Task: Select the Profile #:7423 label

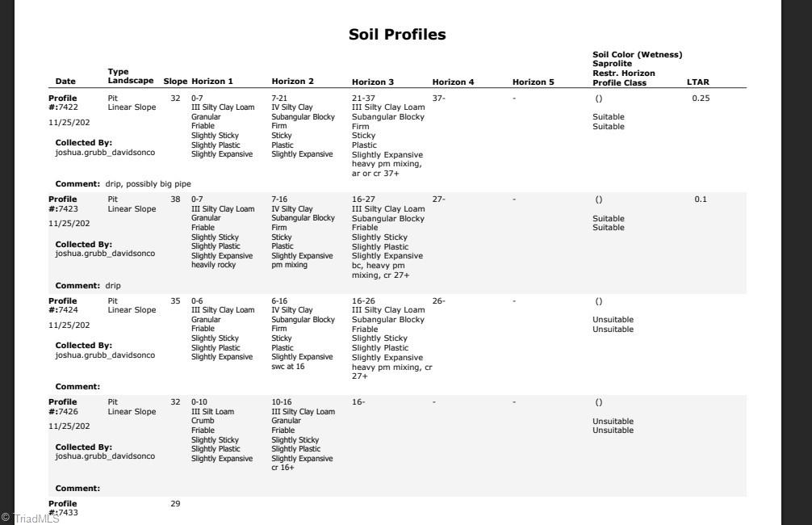Action: (63, 204)
